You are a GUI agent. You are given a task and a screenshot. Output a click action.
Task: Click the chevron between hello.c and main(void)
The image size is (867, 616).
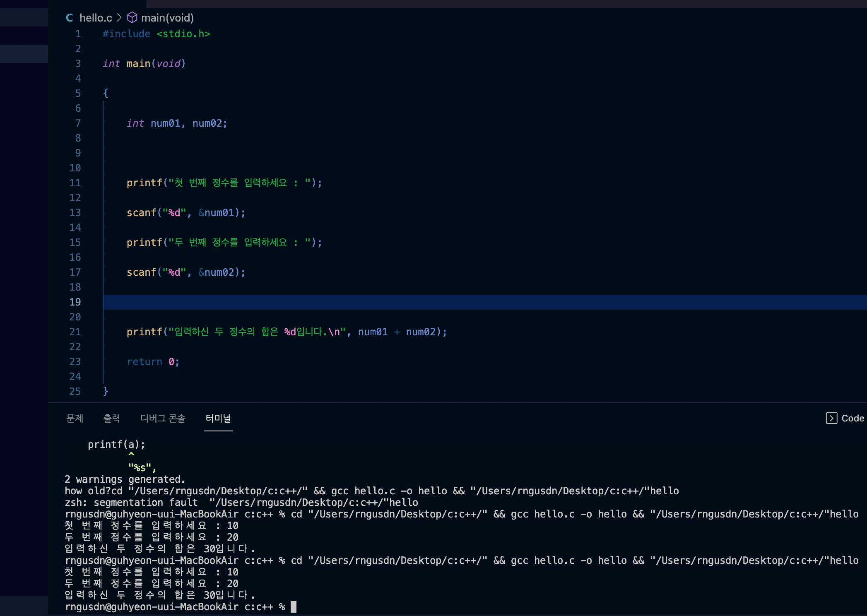(119, 18)
